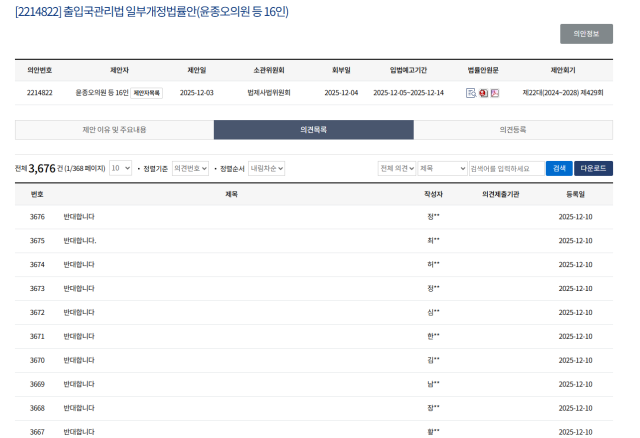640x438 pixels.
Task: Click the 회부일 value 2025-12-04
Action: point(341,93)
